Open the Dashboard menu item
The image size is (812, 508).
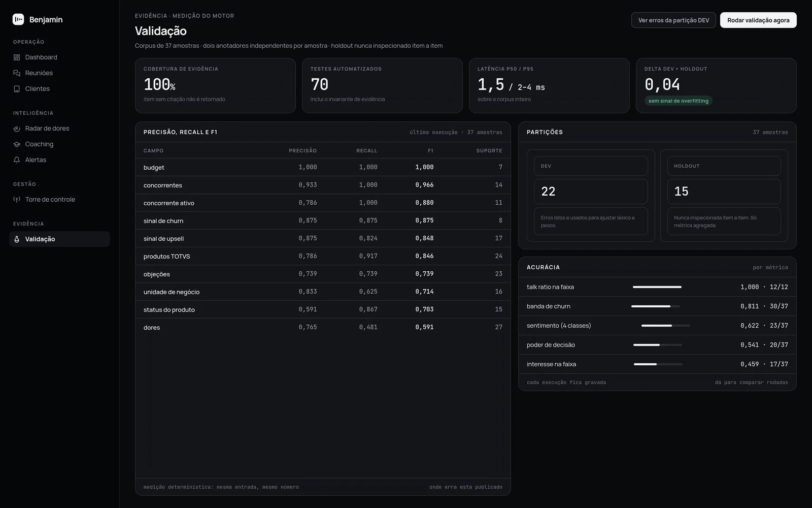point(59,57)
